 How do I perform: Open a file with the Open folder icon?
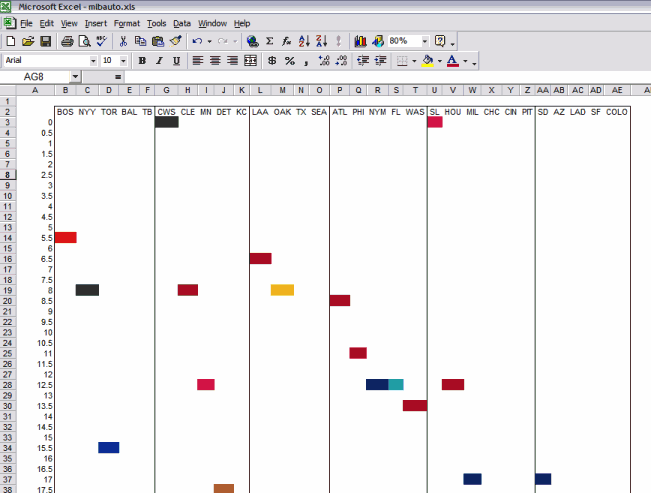pos(28,41)
